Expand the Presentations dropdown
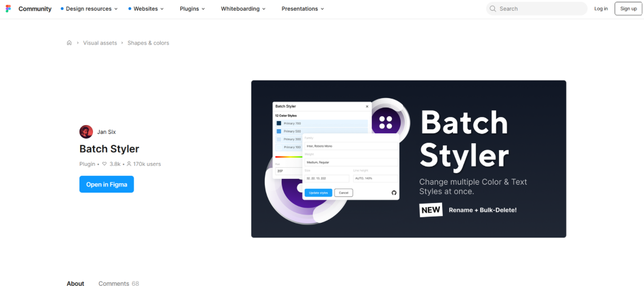This screenshot has width=644, height=286. 303,9
